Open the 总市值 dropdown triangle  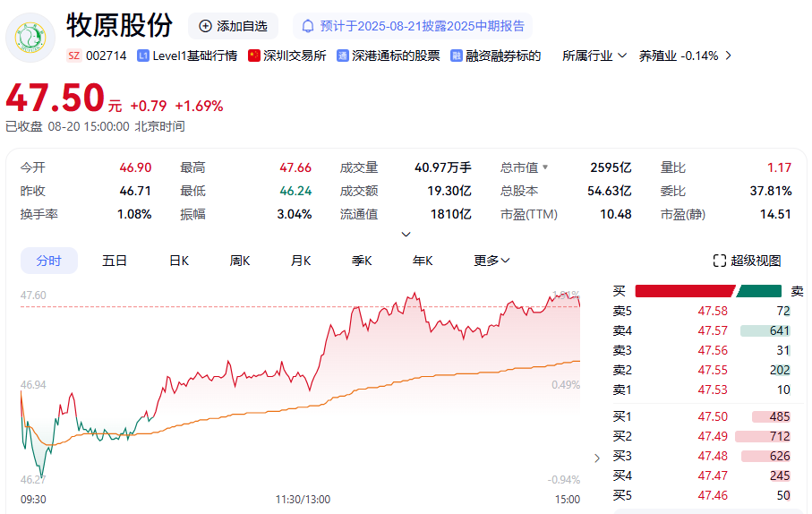pos(545,167)
